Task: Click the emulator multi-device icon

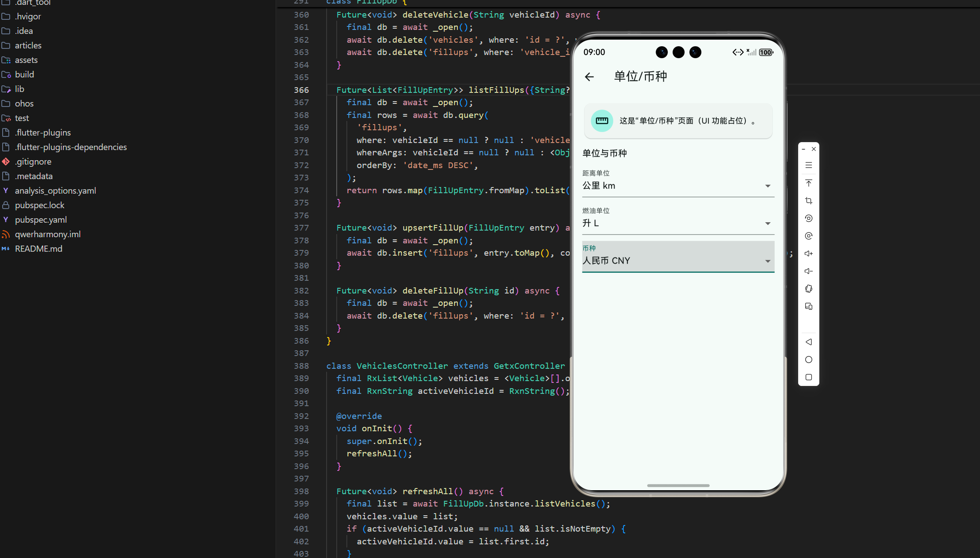Action: click(809, 306)
